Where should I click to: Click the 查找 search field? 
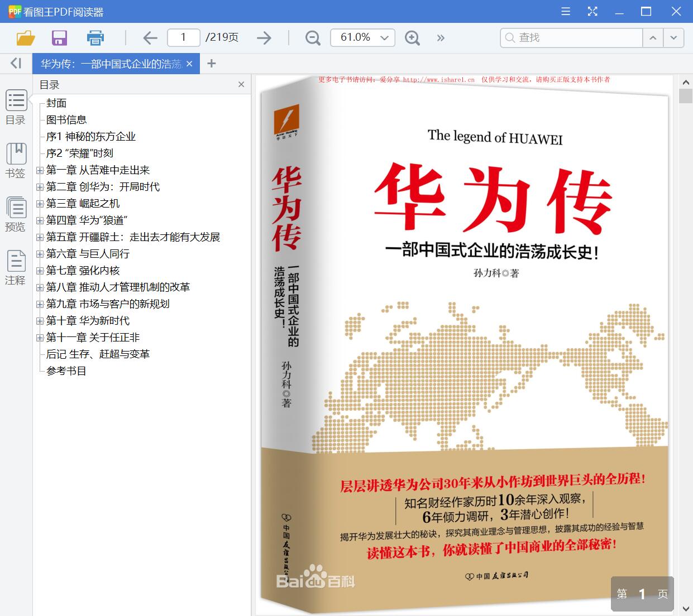click(x=571, y=37)
